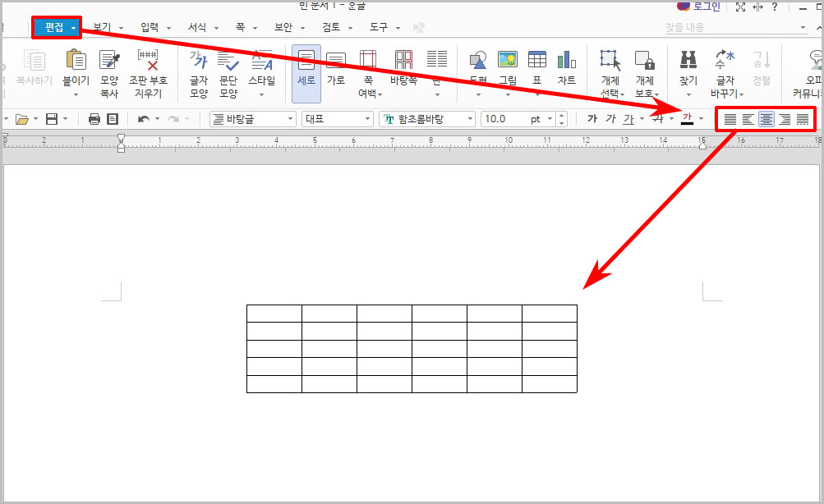Click the top-left cell of the table
Image resolution: width=824 pixels, height=504 pixels.
click(x=274, y=314)
